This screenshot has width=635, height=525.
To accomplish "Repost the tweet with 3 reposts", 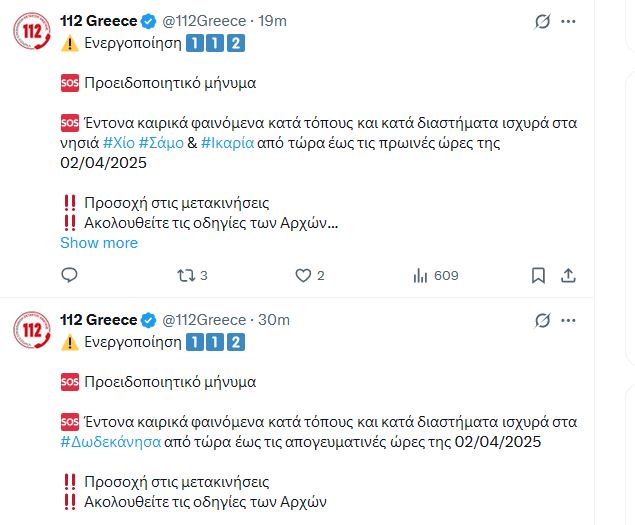I will click(x=185, y=275).
